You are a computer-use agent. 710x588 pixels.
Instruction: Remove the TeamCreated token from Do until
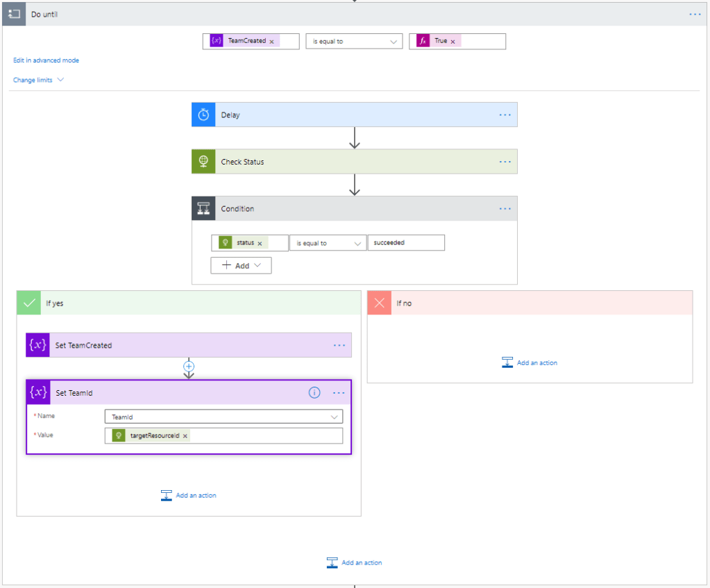pyautogui.click(x=271, y=42)
